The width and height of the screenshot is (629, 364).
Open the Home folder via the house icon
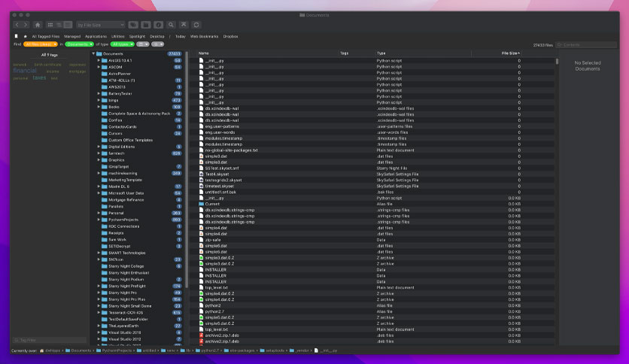pos(38,25)
